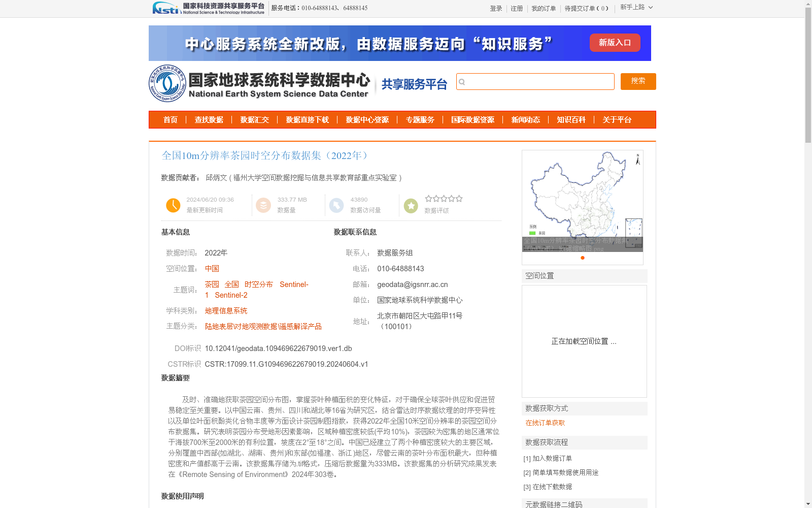812x508 pixels.
Task: Click the magnifier icon inside the search box
Action: click(x=461, y=81)
